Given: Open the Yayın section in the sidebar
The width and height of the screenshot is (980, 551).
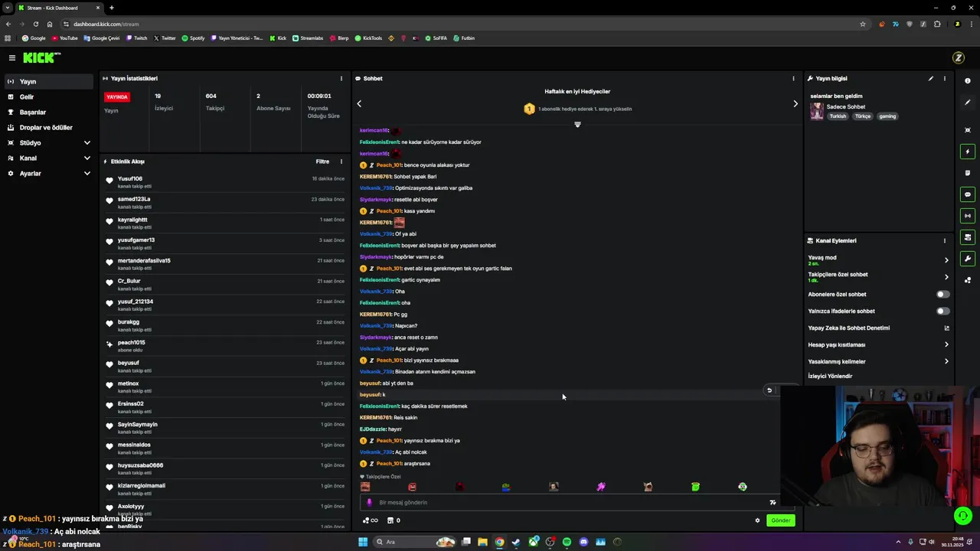Looking at the screenshot, I should 50,81.
